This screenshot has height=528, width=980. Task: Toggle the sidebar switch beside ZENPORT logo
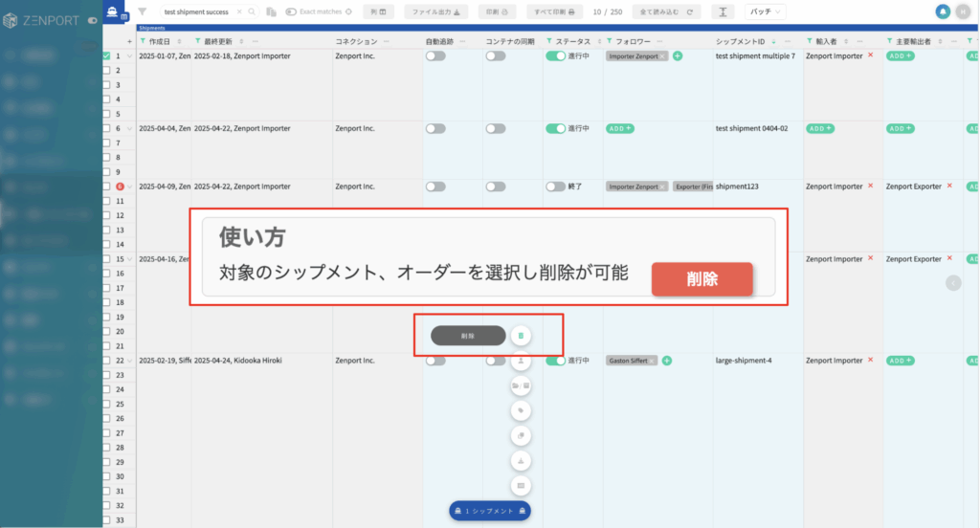pyautogui.click(x=93, y=21)
